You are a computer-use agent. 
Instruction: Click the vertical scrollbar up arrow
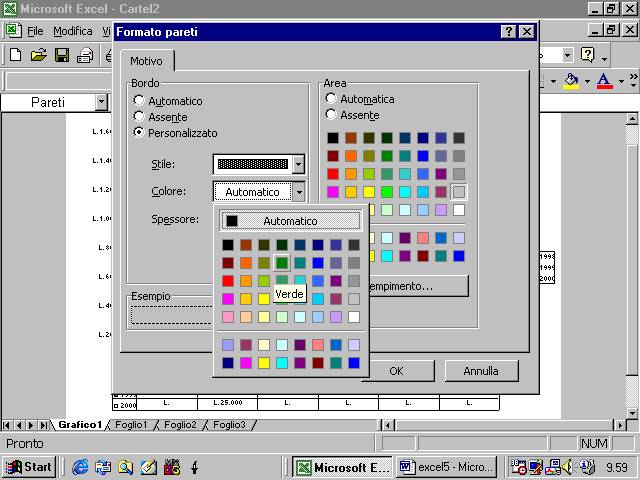[x=632, y=118]
